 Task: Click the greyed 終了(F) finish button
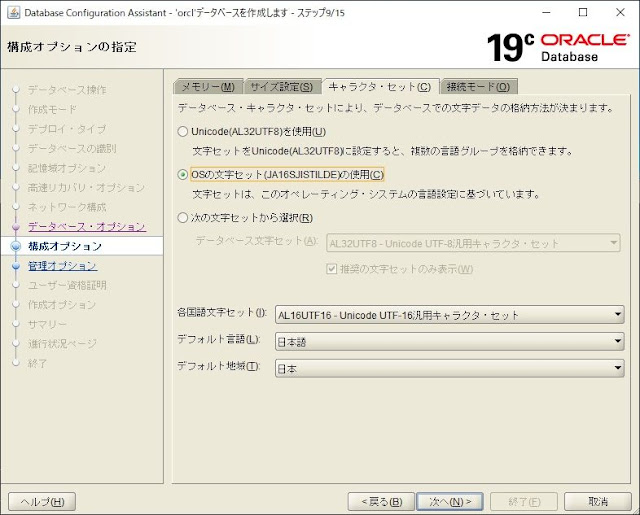524,502
